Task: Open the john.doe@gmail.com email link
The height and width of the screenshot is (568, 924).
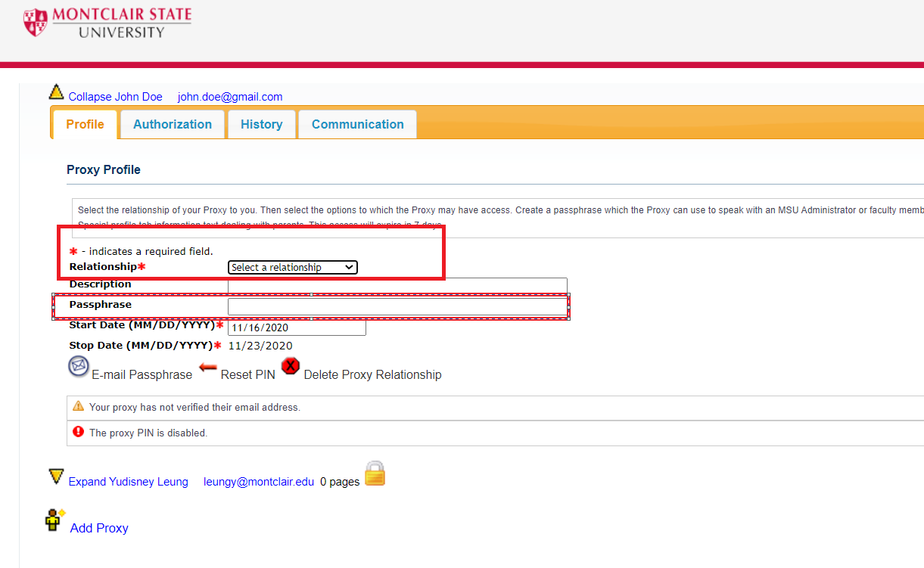Action: 229,96
